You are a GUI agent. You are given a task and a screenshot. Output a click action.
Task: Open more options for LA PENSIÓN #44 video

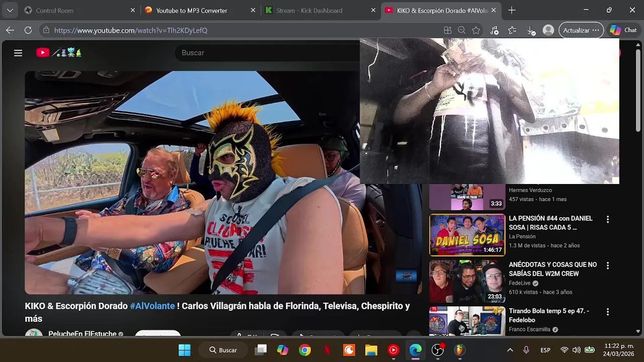(x=608, y=219)
